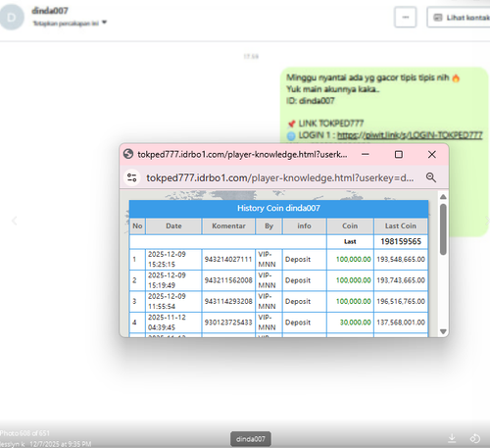Click the History Coin dinda007 title
Screen dimensions: 490x448
[x=278, y=208]
